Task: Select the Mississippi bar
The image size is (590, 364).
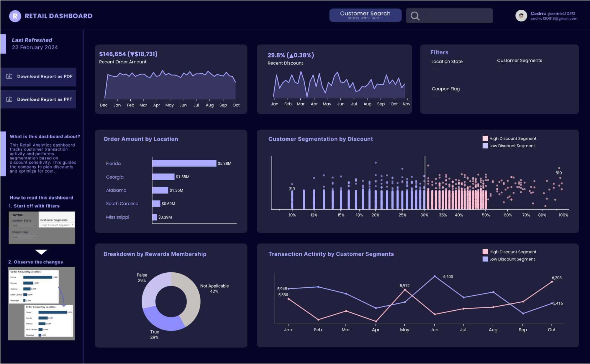Action: click(155, 217)
